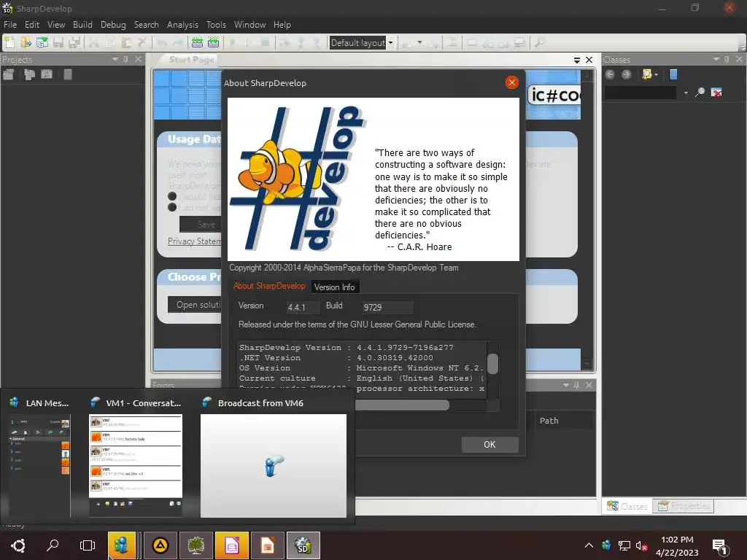Click Start Page vertical scrollbar
Viewport: 747px width, 560px height.
tap(587, 219)
